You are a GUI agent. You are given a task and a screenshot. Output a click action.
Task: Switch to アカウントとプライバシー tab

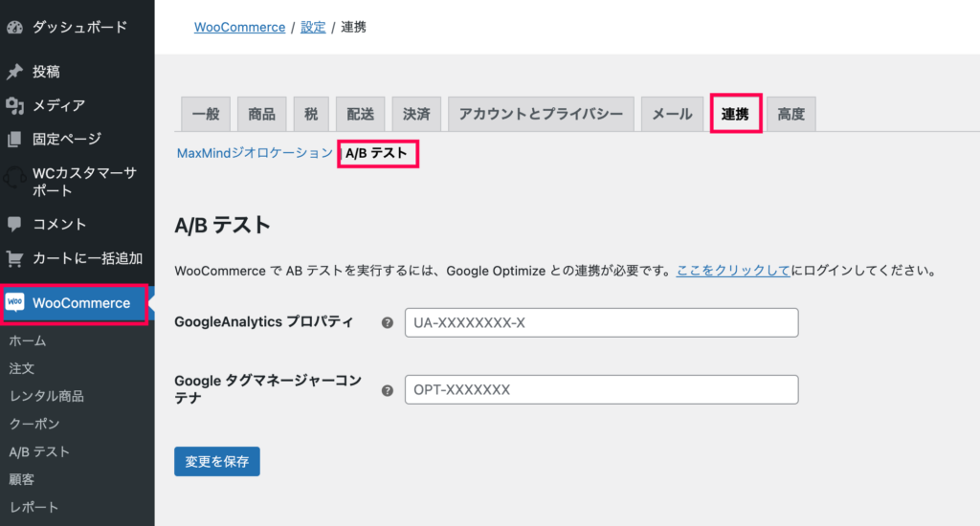542,115
